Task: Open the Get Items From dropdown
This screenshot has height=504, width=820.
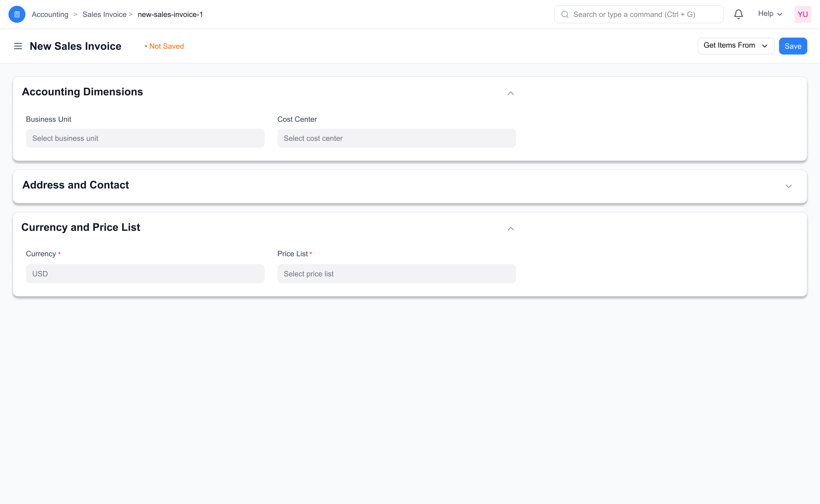Action: 736,46
